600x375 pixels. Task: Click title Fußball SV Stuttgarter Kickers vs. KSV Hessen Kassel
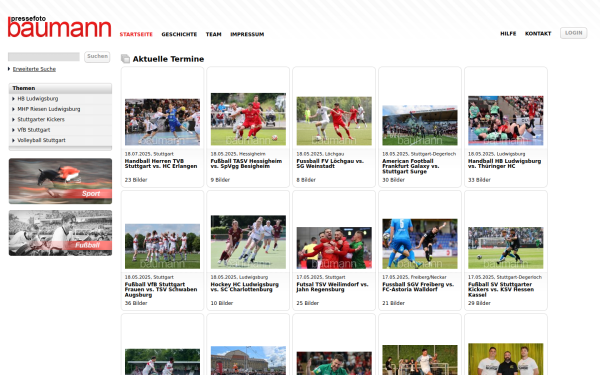tap(501, 290)
